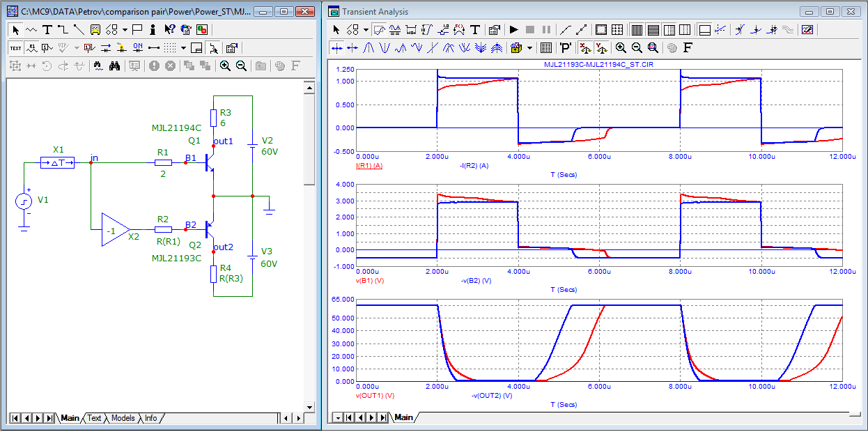Click the MJL21194C transistor label
The width and height of the screenshot is (868, 432).
(176, 128)
